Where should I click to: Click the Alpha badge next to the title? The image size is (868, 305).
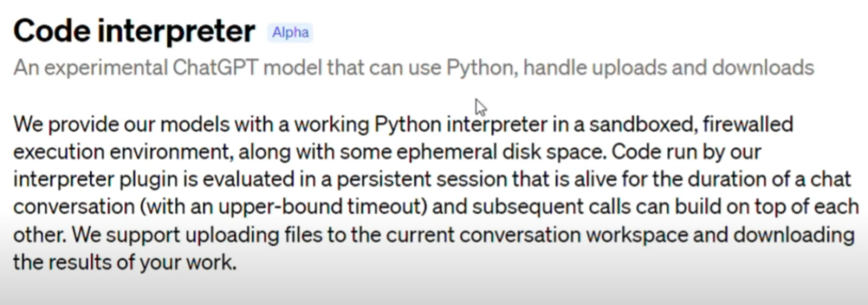[x=291, y=33]
